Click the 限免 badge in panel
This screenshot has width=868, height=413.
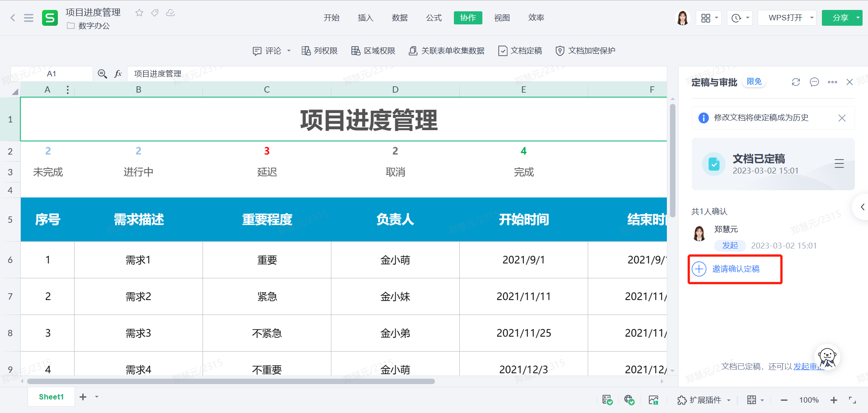[754, 81]
